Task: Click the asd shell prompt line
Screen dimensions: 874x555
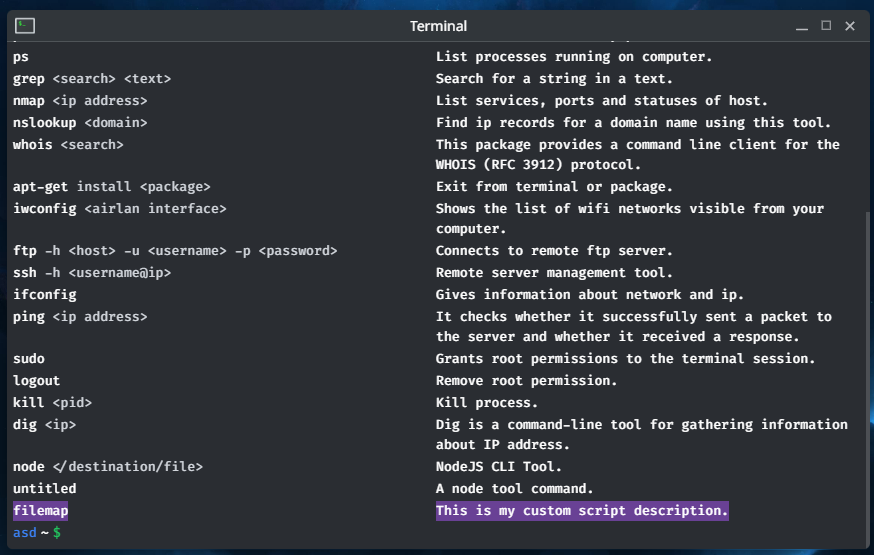Action: click(37, 533)
